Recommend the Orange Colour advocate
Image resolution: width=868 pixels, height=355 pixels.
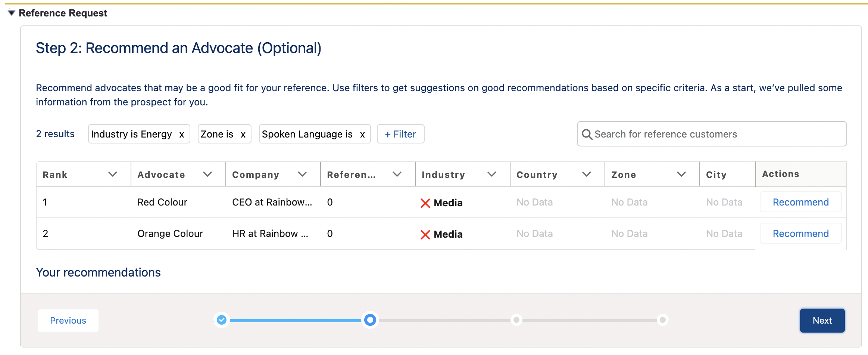pyautogui.click(x=800, y=234)
